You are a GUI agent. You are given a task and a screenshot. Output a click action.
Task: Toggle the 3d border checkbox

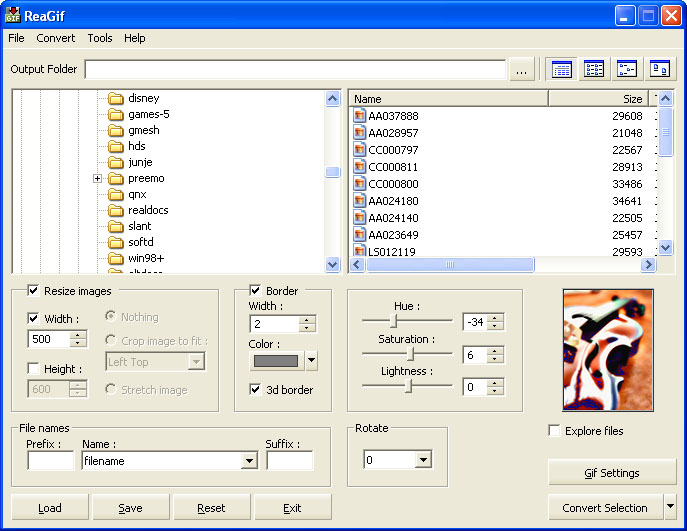(256, 389)
